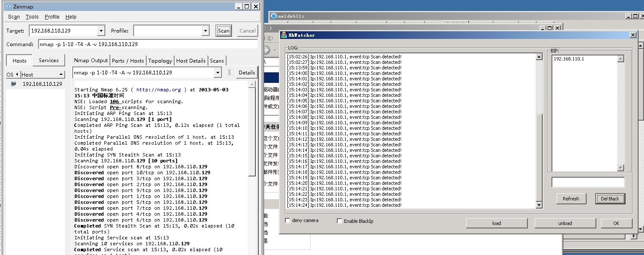Open the http://nmap.org link
The width and height of the screenshot is (644, 255).
pyautogui.click(x=158, y=90)
